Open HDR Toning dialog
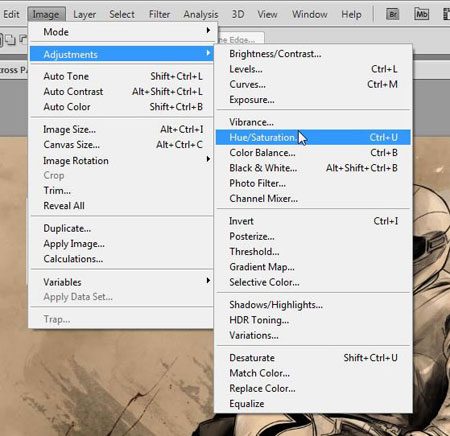The image size is (450, 436). click(x=313, y=320)
